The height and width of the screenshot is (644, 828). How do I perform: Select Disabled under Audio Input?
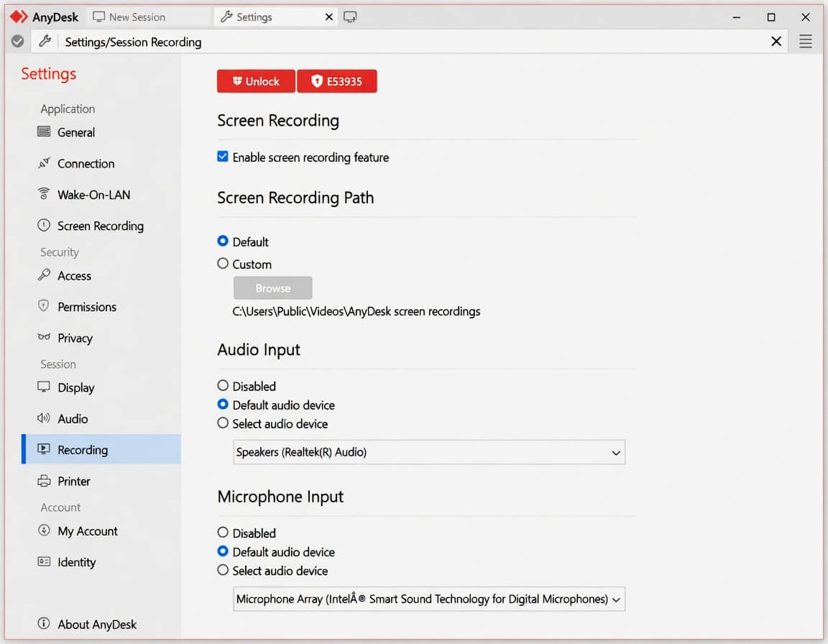pyautogui.click(x=223, y=385)
